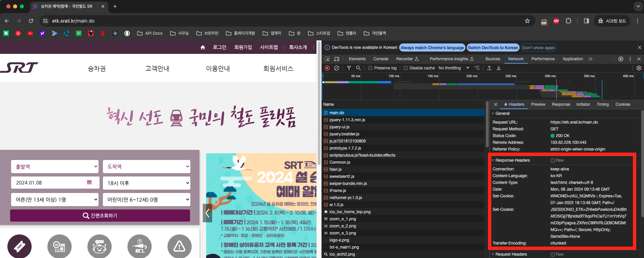The width and height of the screenshot is (644, 258).
Task: Switch to the Elements tab
Action: 357,59
